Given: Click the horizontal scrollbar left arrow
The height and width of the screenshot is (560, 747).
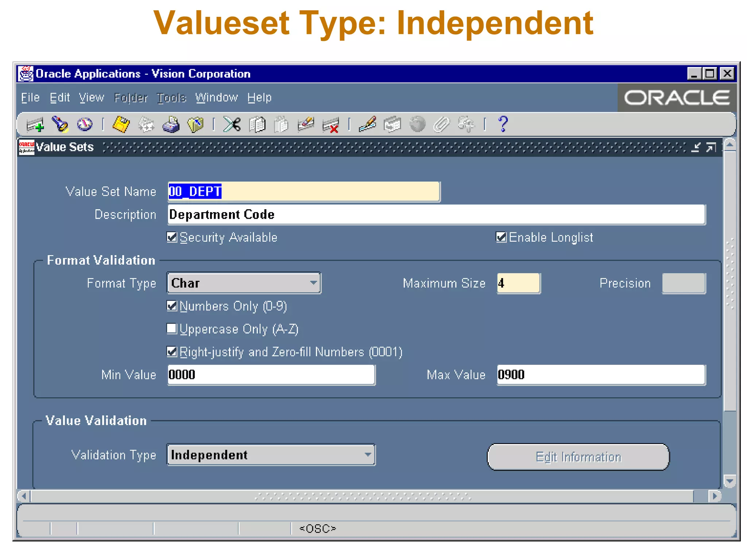Looking at the screenshot, I should click(24, 497).
